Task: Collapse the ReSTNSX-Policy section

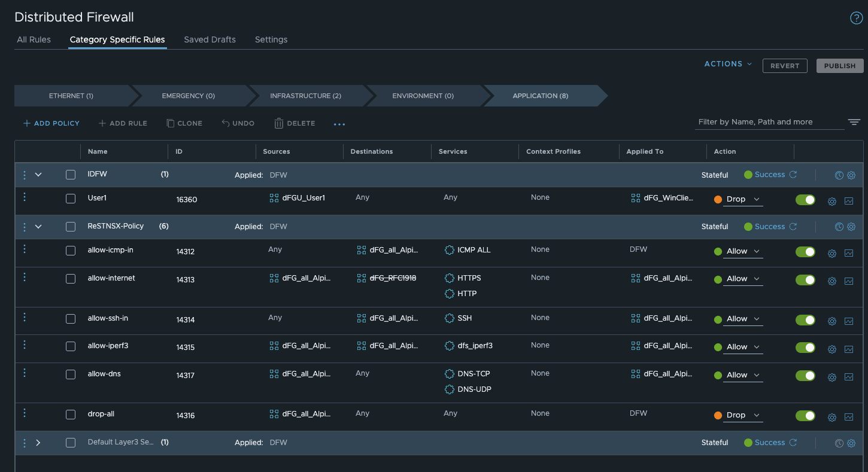Action: [38, 227]
